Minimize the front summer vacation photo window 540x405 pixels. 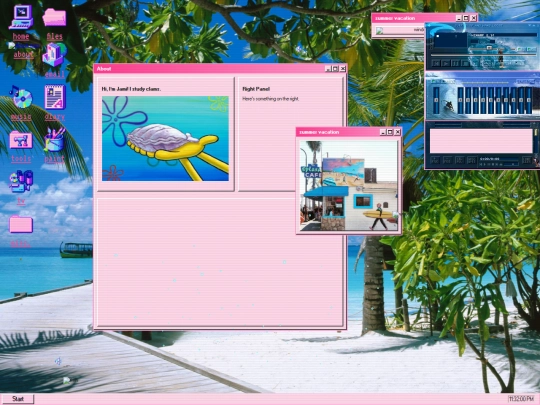(x=383, y=132)
